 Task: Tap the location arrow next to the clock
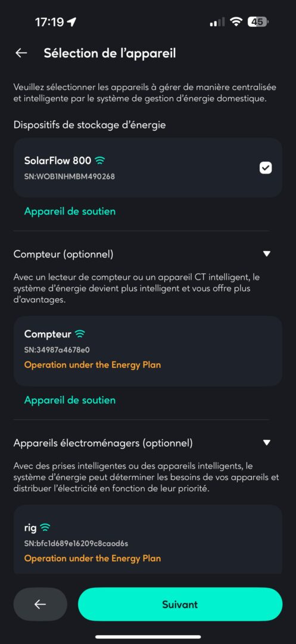tap(71, 22)
